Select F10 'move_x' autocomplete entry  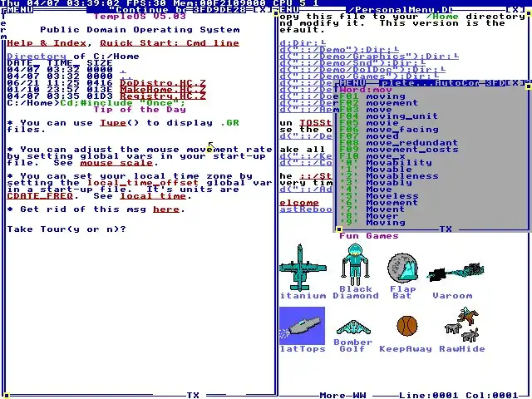point(372,156)
